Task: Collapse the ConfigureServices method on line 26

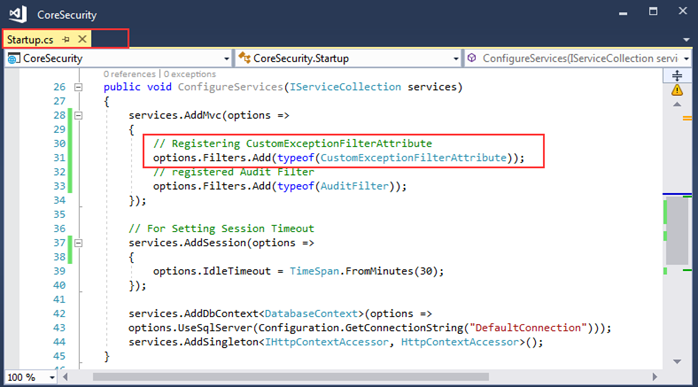Action: click(x=78, y=87)
